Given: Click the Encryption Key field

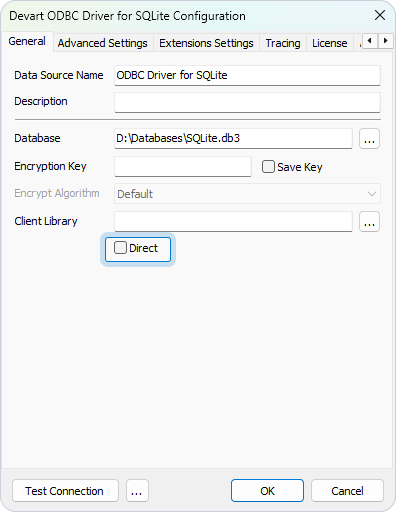Looking at the screenshot, I should (x=183, y=166).
